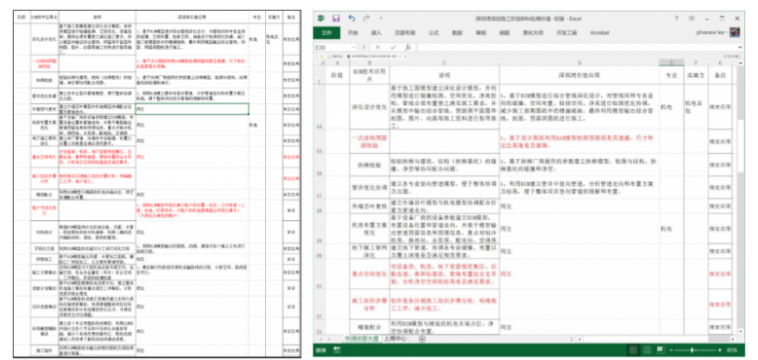The image size is (758, 360).
Task: Select column F header
Action: click(x=696, y=63)
